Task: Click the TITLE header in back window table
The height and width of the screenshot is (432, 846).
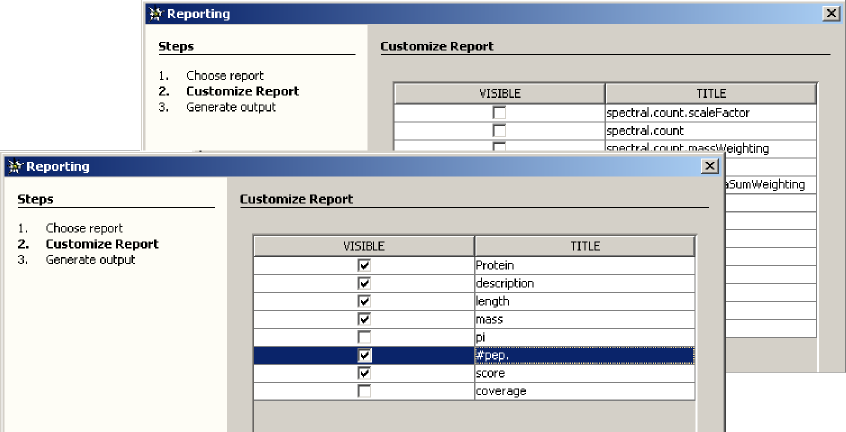Action: (x=710, y=94)
